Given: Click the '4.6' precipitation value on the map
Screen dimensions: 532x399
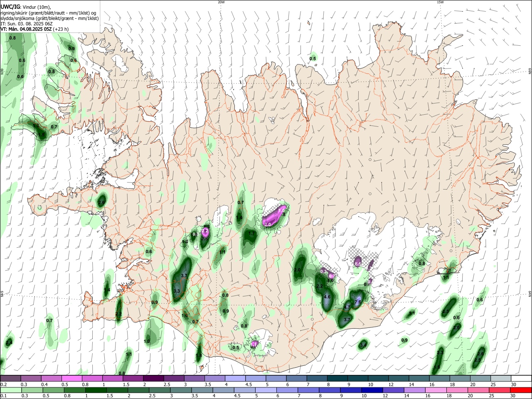Looking at the screenshot, I should pos(327,297).
